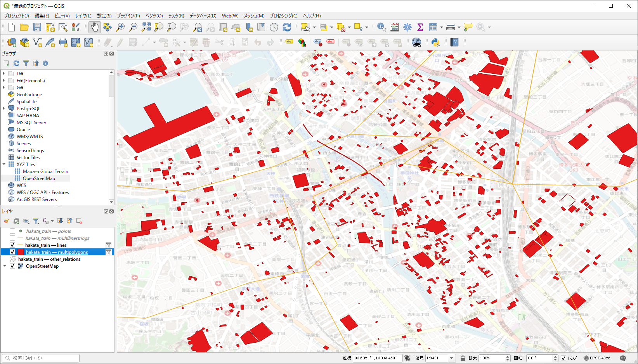
Task: Click the Refresh map canvas icon
Action: 287,27
